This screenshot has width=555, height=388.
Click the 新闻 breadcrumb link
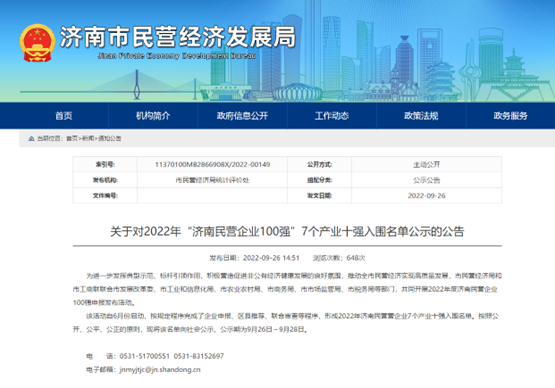click(x=88, y=138)
